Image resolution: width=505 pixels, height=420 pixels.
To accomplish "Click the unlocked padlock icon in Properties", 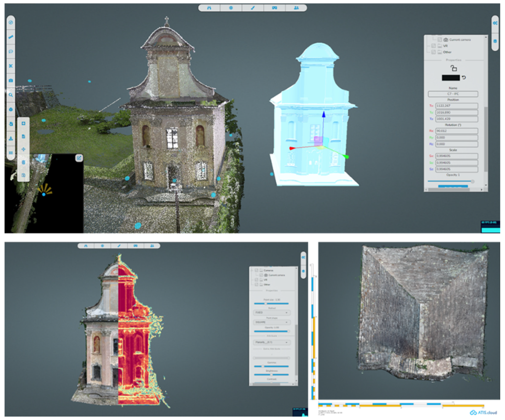I will coord(454,68).
